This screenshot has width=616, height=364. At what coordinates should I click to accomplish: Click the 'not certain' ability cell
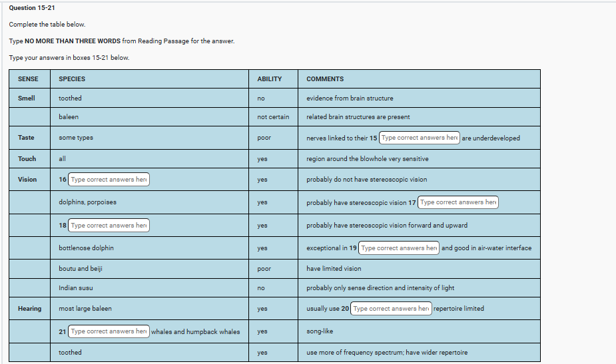pyautogui.click(x=273, y=117)
